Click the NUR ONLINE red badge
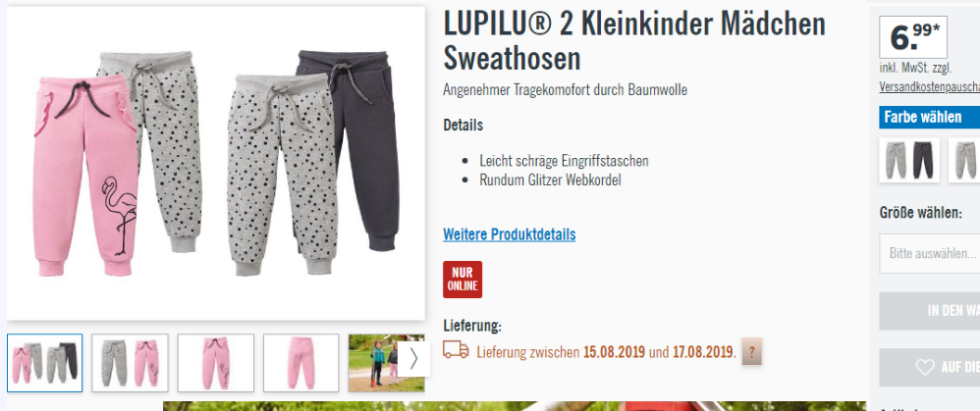 point(463,280)
